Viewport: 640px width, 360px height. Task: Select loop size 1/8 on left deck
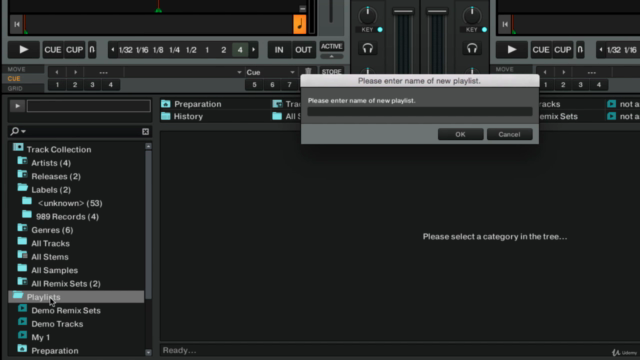coord(158,50)
